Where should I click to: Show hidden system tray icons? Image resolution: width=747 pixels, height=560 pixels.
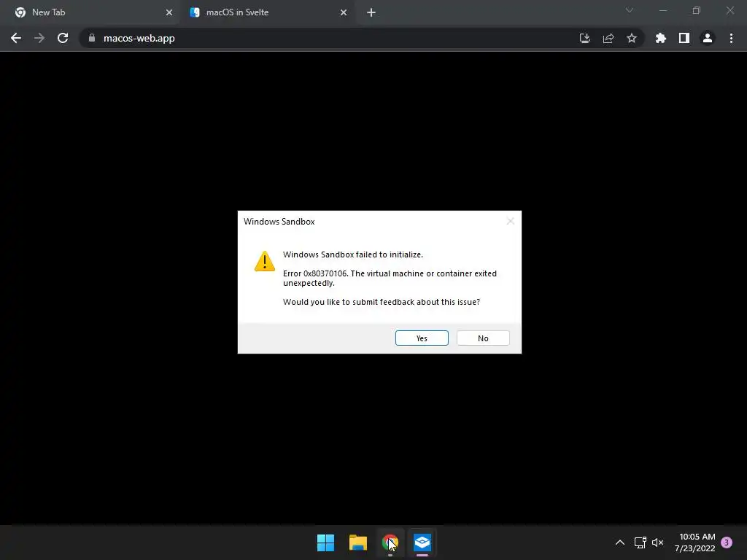(x=620, y=542)
